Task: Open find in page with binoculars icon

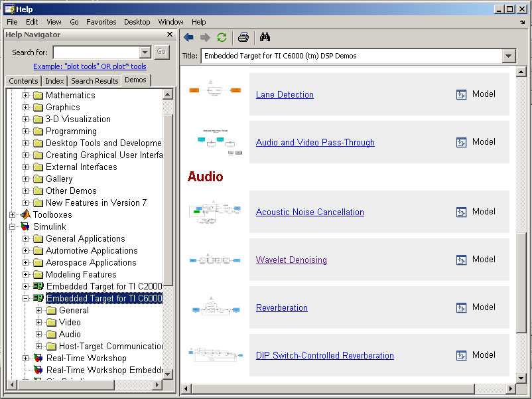Action: (x=265, y=37)
